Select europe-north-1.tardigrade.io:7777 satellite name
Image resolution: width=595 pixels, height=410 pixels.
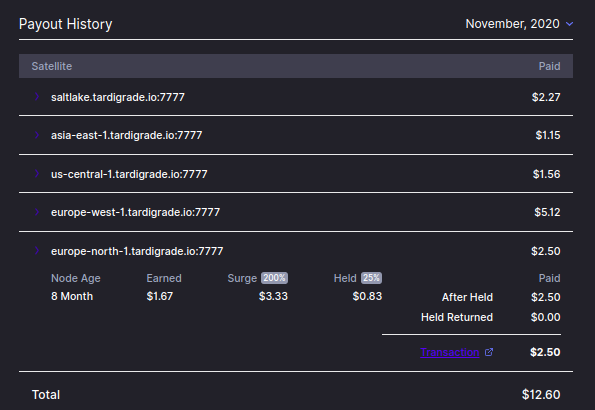pos(137,251)
